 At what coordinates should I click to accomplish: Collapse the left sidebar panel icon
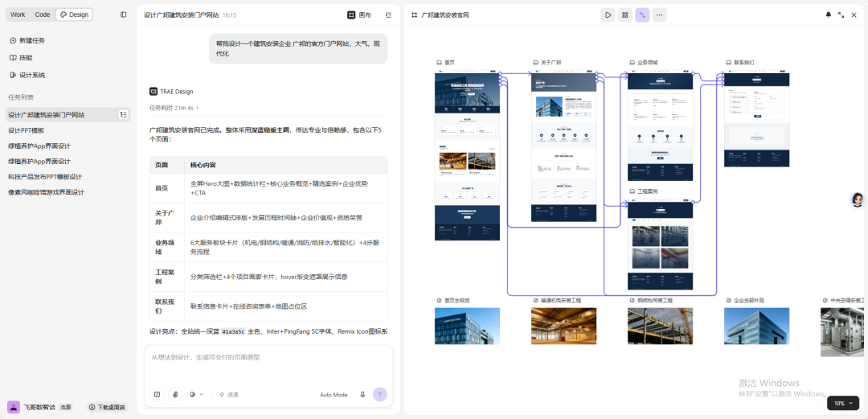(x=124, y=15)
